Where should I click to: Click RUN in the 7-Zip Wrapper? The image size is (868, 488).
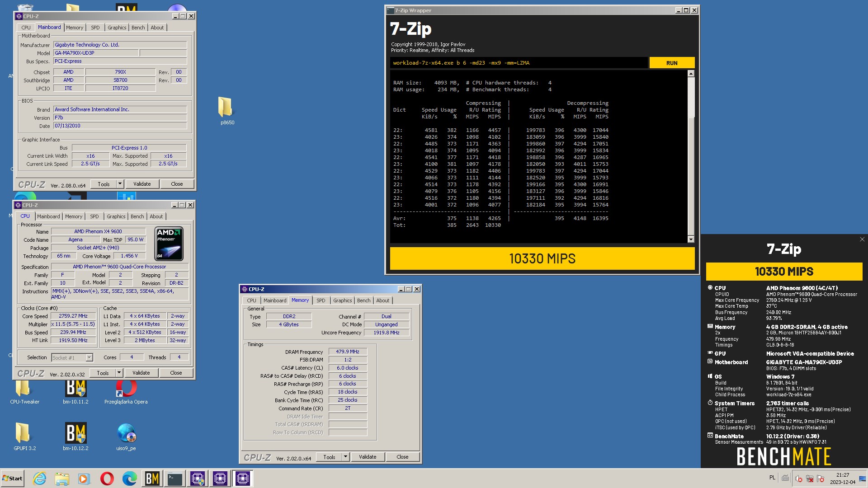[x=672, y=63]
